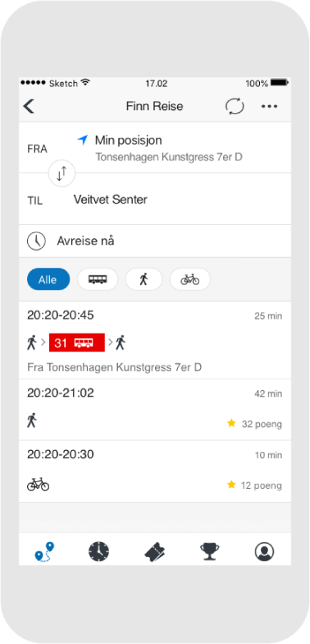
Task: Open the 42 min walking trip option
Action: (155, 410)
